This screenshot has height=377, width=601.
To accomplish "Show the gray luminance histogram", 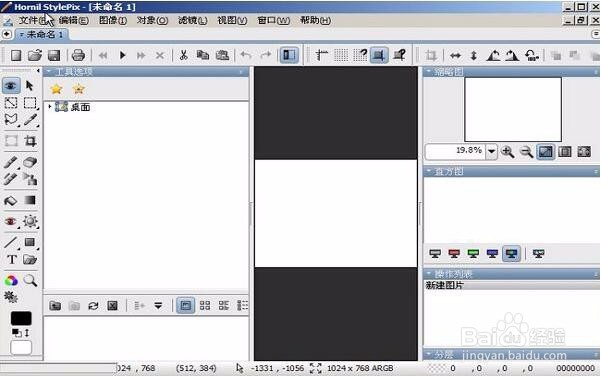I will [x=435, y=254].
